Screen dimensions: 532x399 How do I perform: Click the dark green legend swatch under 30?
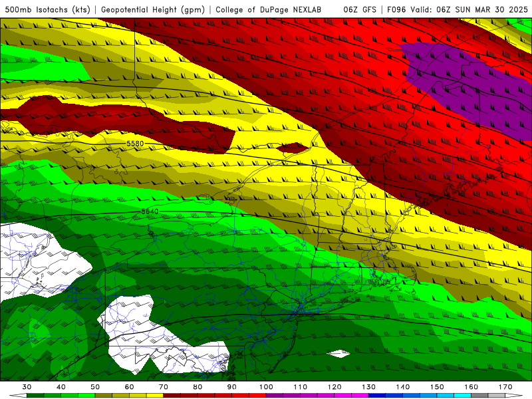tap(35, 396)
